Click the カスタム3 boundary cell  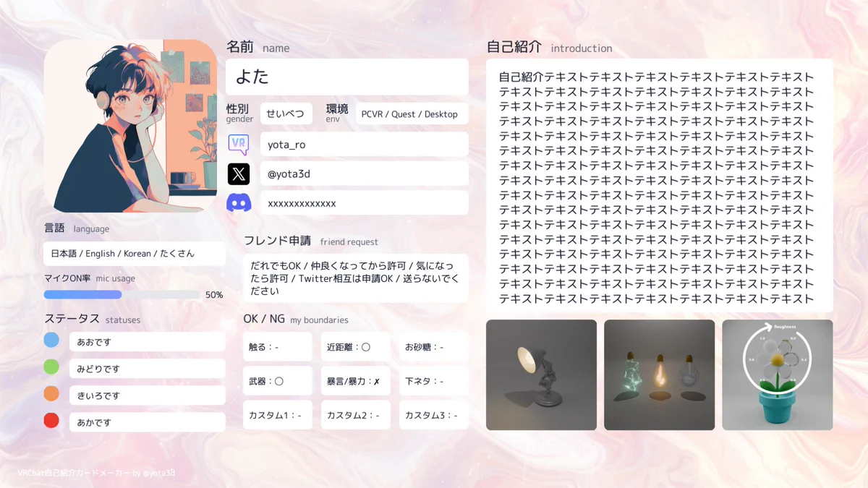pyautogui.click(x=434, y=415)
